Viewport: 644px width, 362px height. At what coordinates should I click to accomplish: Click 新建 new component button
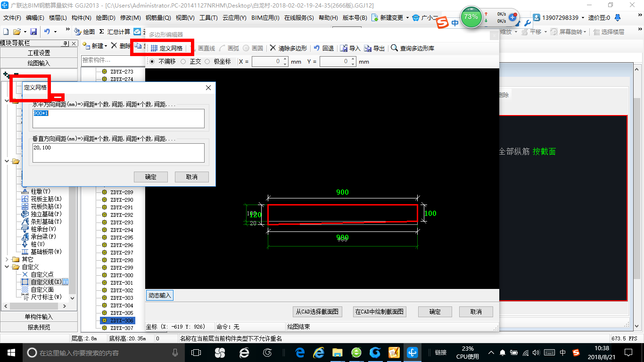pyautogui.click(x=95, y=46)
